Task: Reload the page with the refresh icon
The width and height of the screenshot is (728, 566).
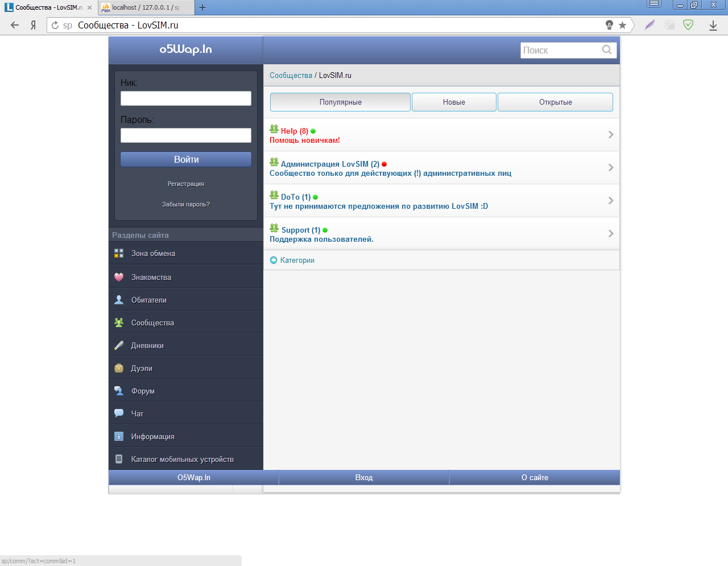Action: coord(55,25)
